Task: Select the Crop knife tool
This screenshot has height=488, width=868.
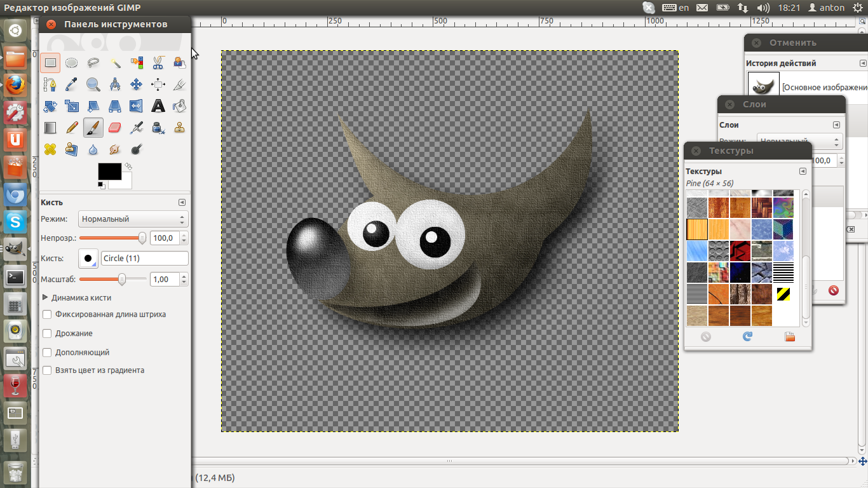Action: pos(180,85)
